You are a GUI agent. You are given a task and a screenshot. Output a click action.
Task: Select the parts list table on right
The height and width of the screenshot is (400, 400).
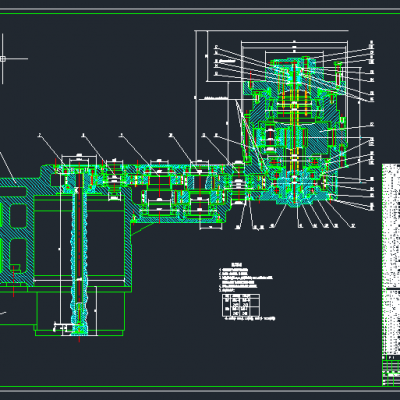[391, 259]
